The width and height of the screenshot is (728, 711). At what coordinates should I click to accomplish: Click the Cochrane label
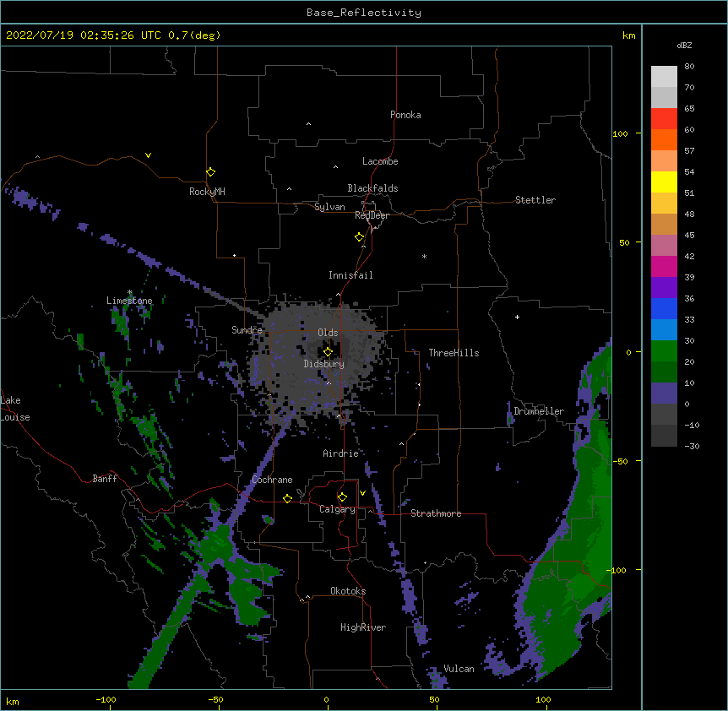click(272, 480)
